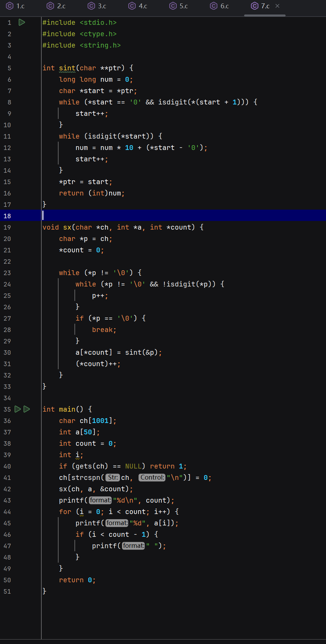326x644 pixels.
Task: Click the C file icon on 7.c tab
Action: tap(255, 6)
